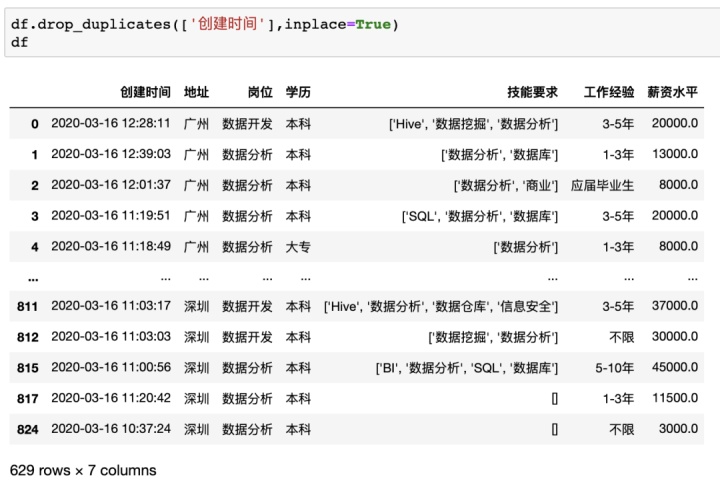Click row index 811
The height and width of the screenshot is (487, 720).
click(28, 306)
